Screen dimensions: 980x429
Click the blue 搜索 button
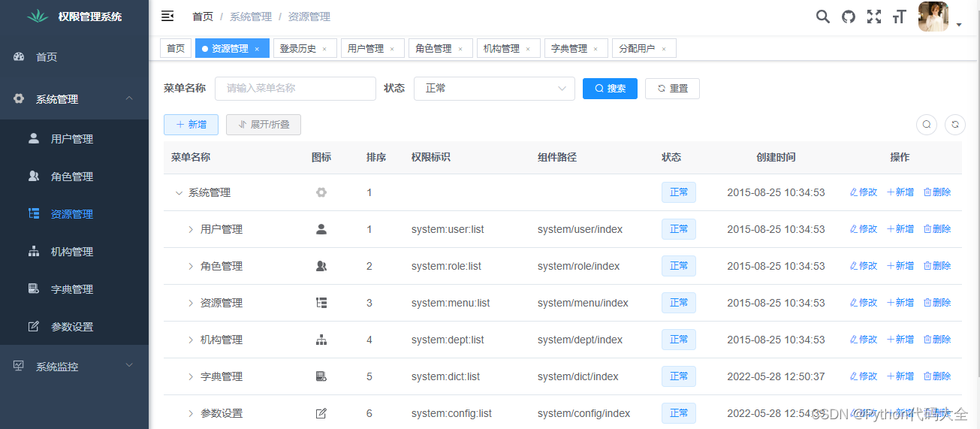[610, 88]
